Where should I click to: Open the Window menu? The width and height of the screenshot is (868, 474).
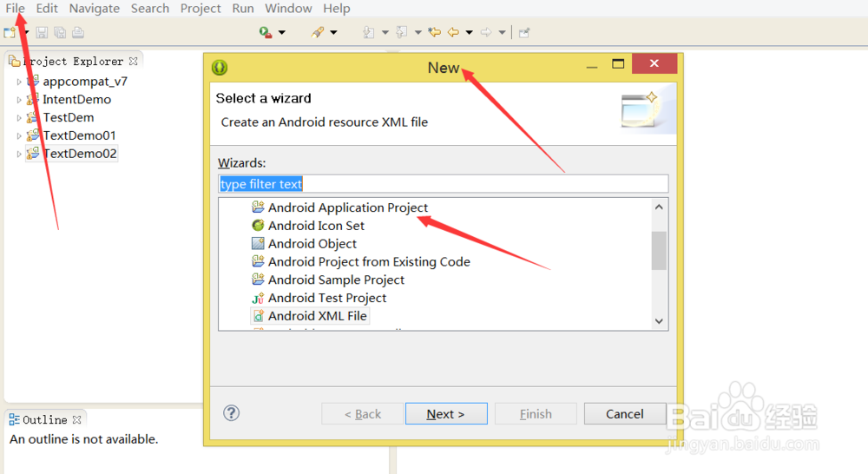click(288, 9)
